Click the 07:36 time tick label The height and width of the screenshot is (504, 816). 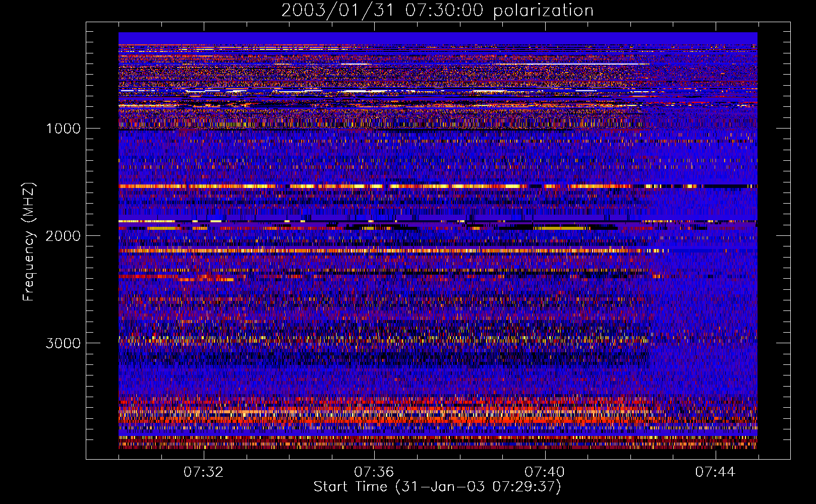click(374, 472)
